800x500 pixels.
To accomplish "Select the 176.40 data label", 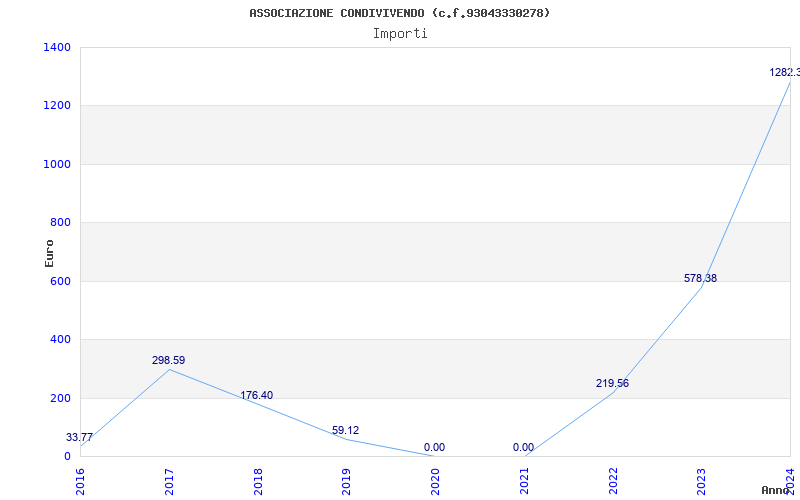I will tap(257, 395).
